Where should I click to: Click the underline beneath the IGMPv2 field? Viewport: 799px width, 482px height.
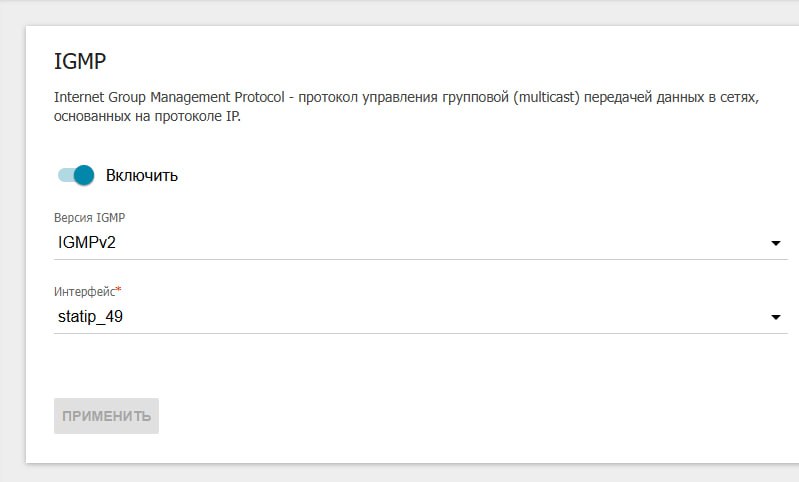click(420, 259)
